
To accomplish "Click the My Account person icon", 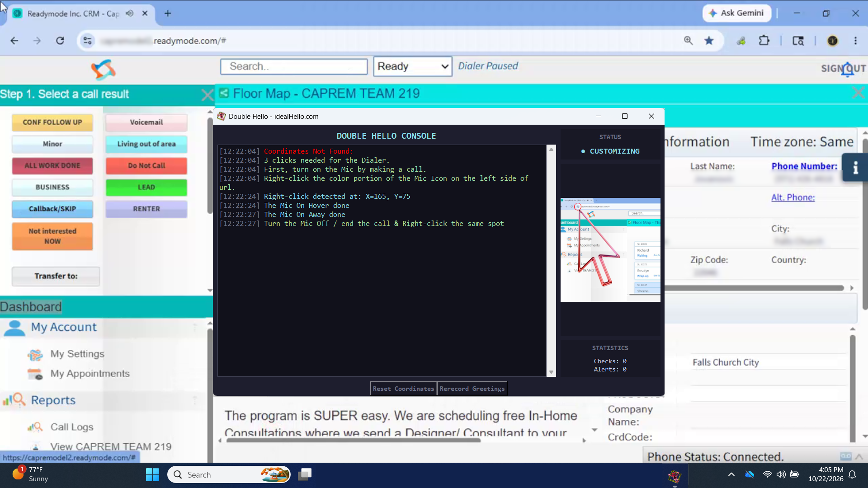I will tap(14, 328).
